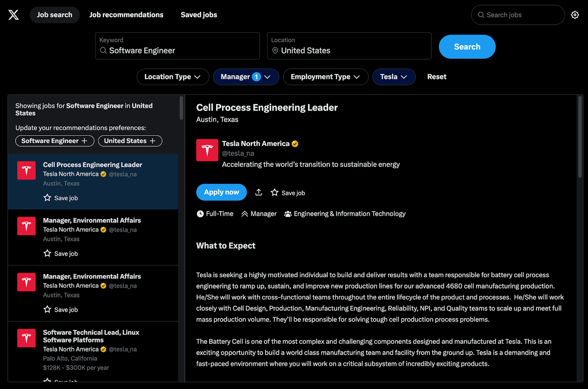Click the Cell Process Engineering Leader detail title
Image resolution: width=588 pixels, height=389 pixels.
click(x=267, y=107)
